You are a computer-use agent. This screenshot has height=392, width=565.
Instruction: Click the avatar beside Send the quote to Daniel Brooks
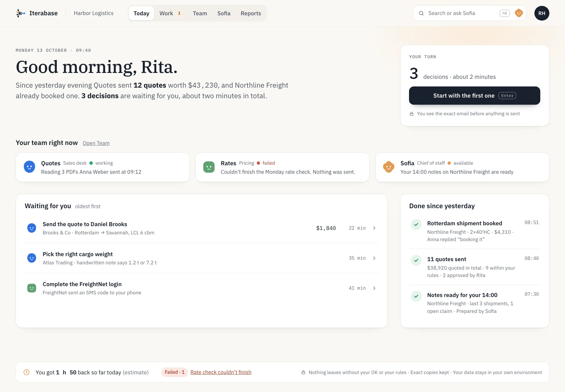pos(32,228)
